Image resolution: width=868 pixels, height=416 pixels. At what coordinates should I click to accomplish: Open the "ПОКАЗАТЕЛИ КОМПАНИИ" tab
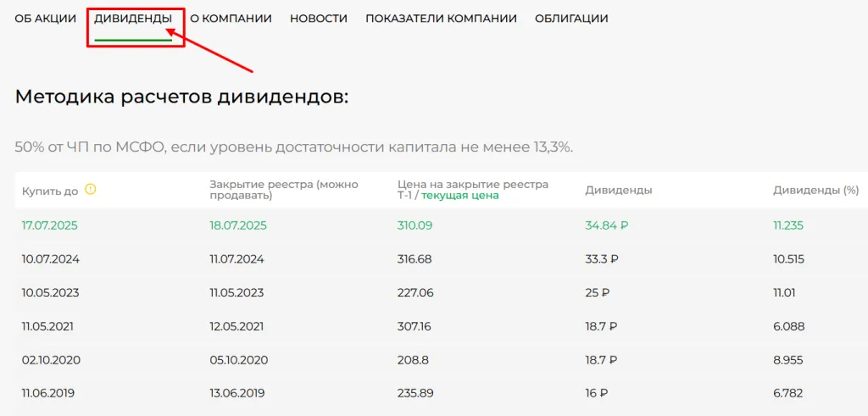point(441,19)
